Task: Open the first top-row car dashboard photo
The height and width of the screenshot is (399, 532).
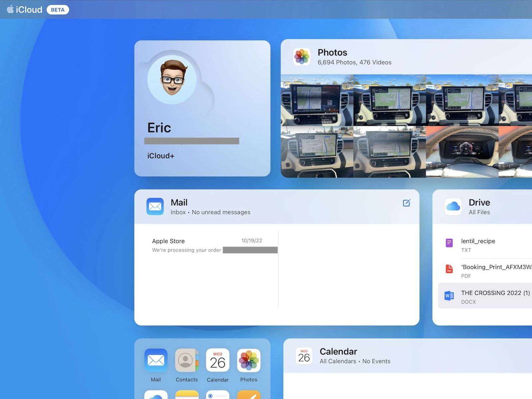Action: (317, 100)
